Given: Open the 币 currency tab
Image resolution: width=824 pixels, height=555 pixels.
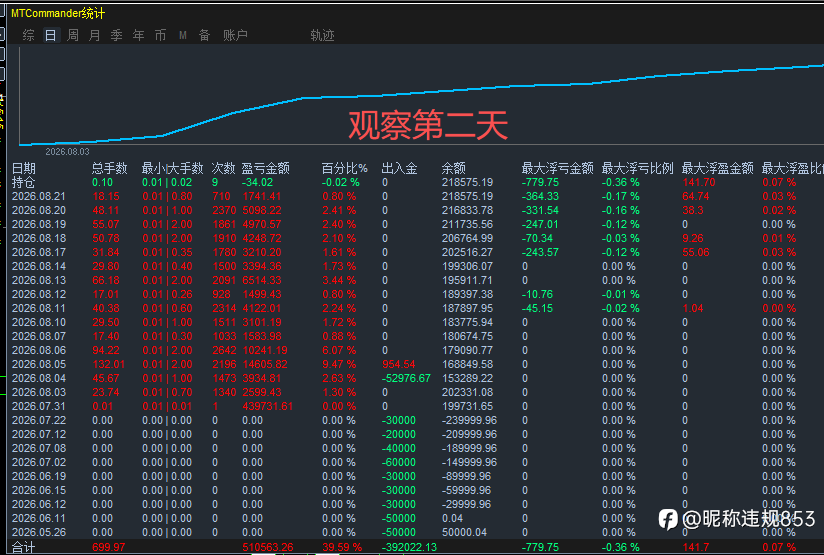Looking at the screenshot, I should click(160, 35).
